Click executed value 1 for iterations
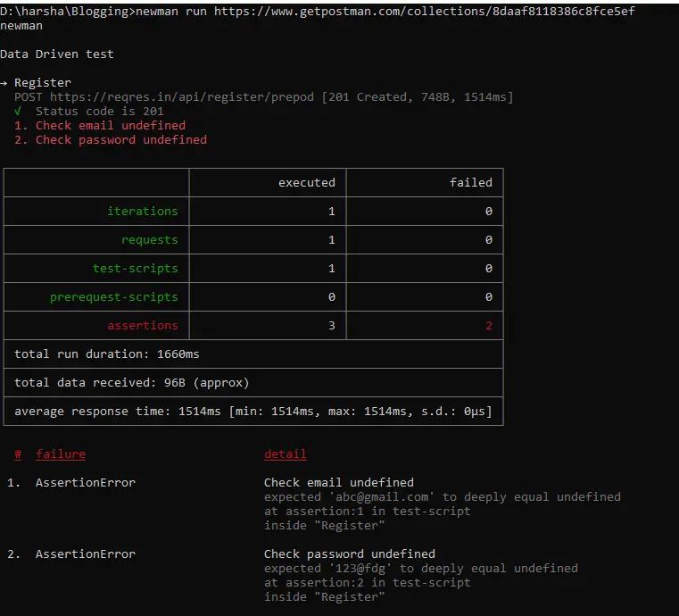Image resolution: width=679 pixels, height=616 pixels. point(332,212)
